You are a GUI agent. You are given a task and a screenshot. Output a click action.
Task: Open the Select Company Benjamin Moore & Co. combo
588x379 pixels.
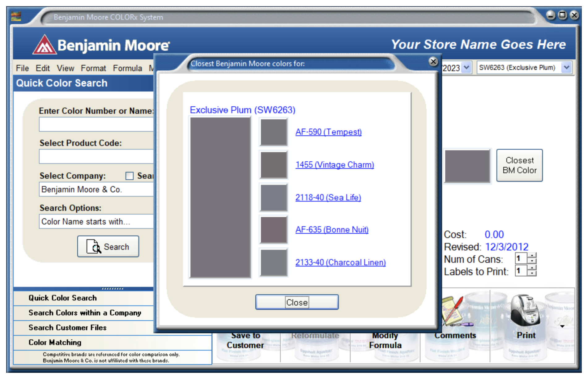tap(96, 189)
